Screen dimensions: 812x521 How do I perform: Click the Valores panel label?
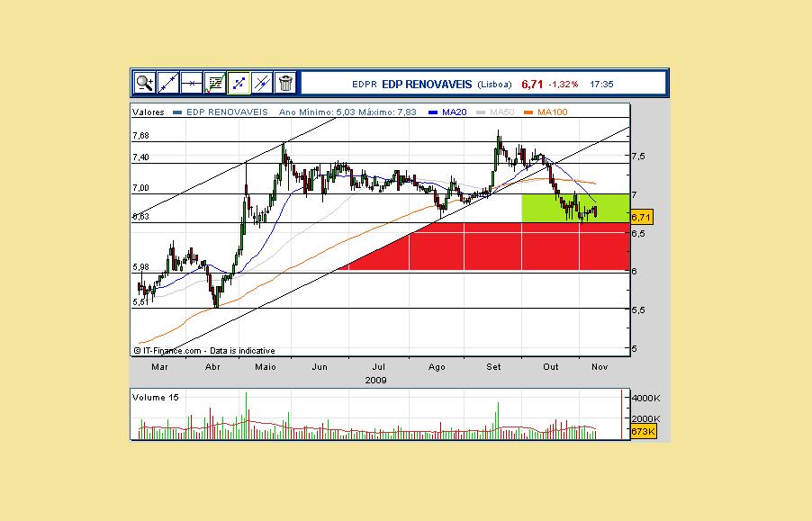click(149, 112)
